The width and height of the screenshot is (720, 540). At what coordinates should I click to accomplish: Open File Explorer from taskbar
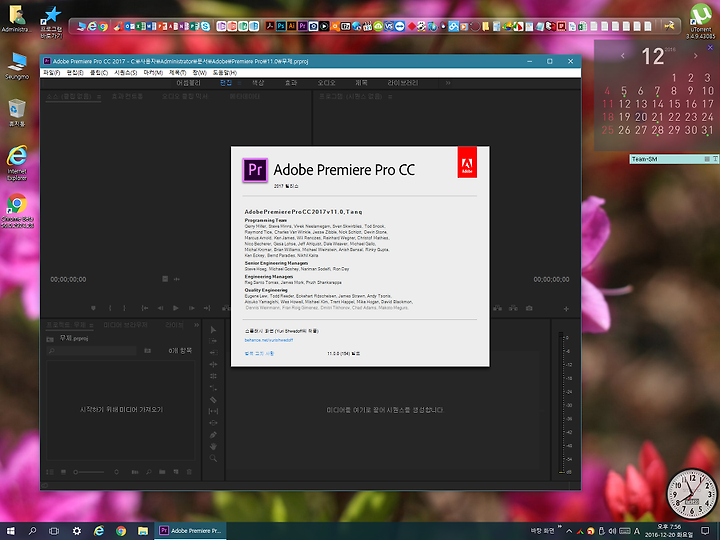coord(143,531)
